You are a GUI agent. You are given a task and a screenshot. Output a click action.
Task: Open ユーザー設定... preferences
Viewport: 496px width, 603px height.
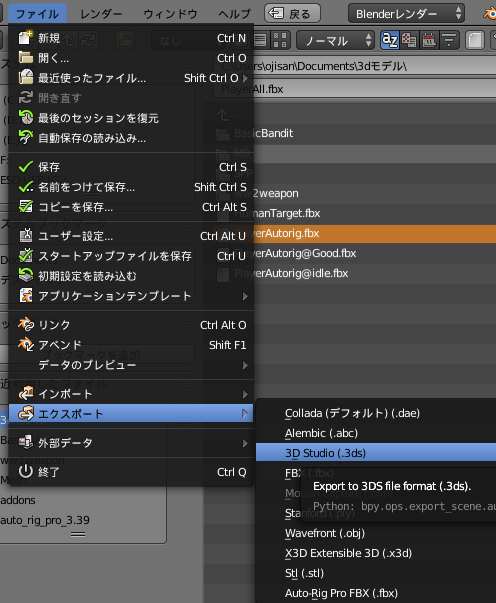point(131,236)
